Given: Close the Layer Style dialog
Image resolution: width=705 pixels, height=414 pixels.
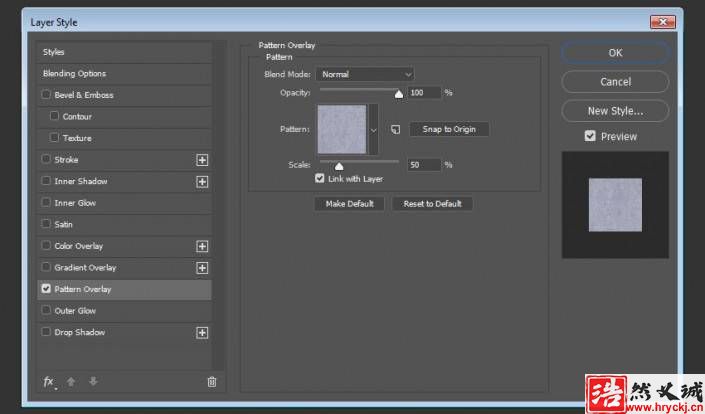Looking at the screenshot, I should click(x=662, y=22).
